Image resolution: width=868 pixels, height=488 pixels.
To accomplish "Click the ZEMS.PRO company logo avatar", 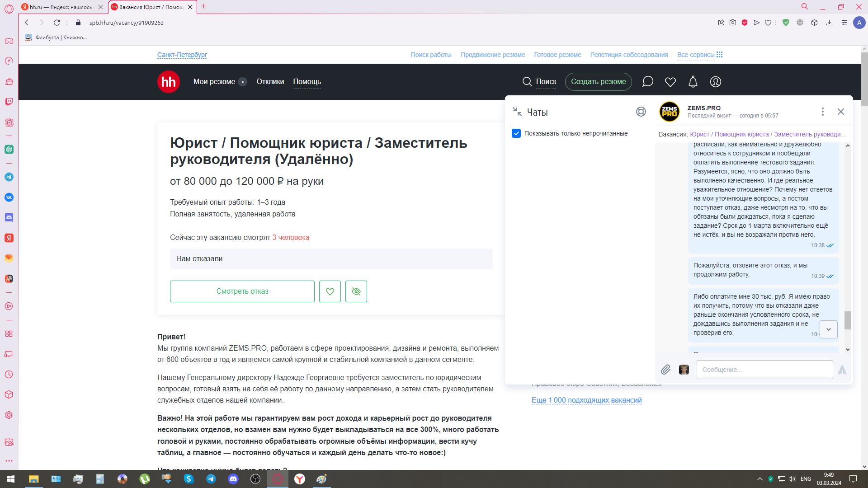I will point(670,112).
